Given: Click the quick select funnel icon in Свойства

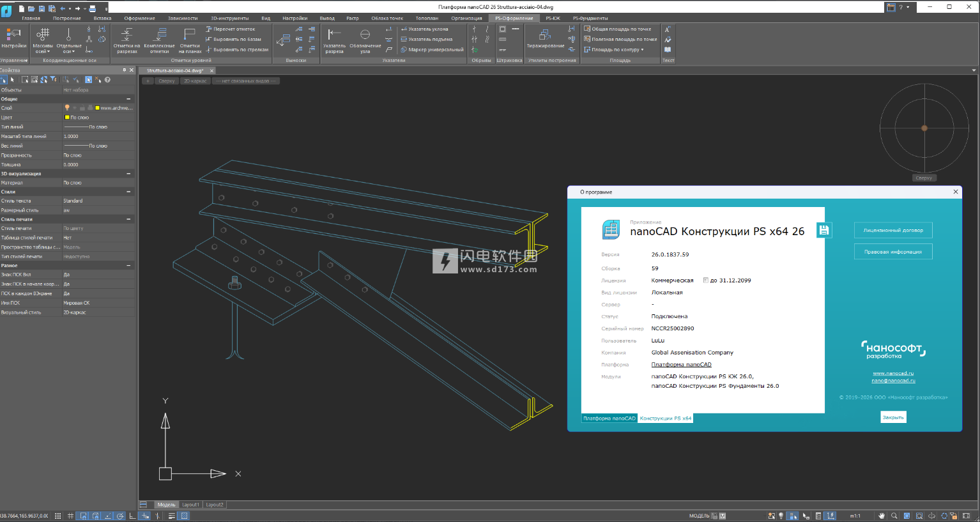Looking at the screenshot, I should (53, 80).
